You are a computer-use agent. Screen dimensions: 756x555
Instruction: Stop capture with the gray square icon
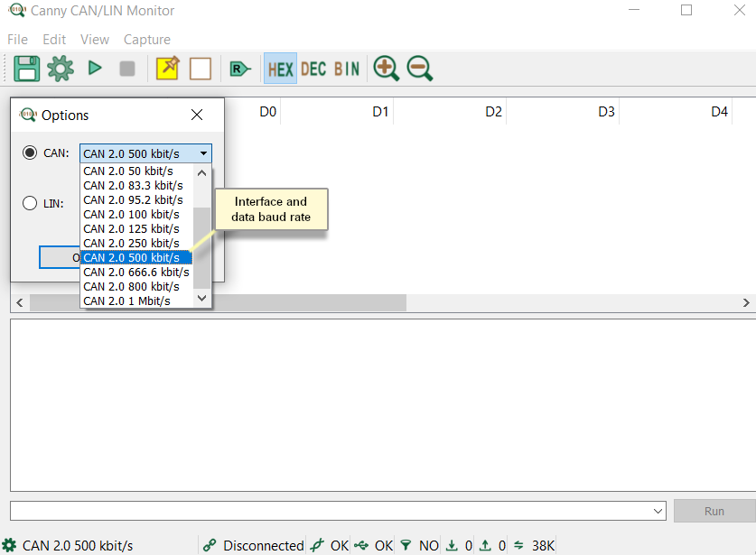click(x=127, y=69)
